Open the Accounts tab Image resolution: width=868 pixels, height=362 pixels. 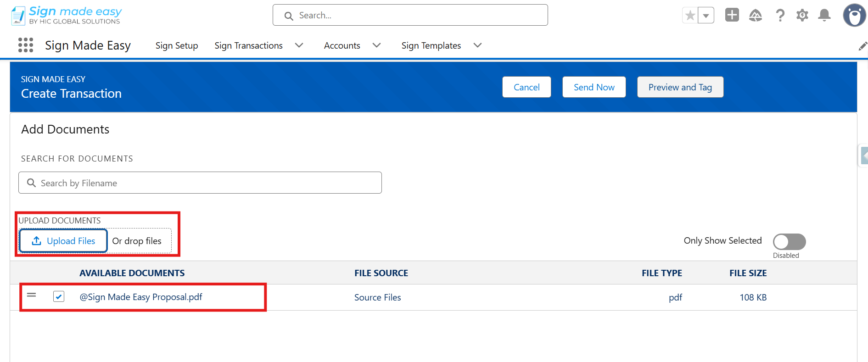(x=342, y=45)
